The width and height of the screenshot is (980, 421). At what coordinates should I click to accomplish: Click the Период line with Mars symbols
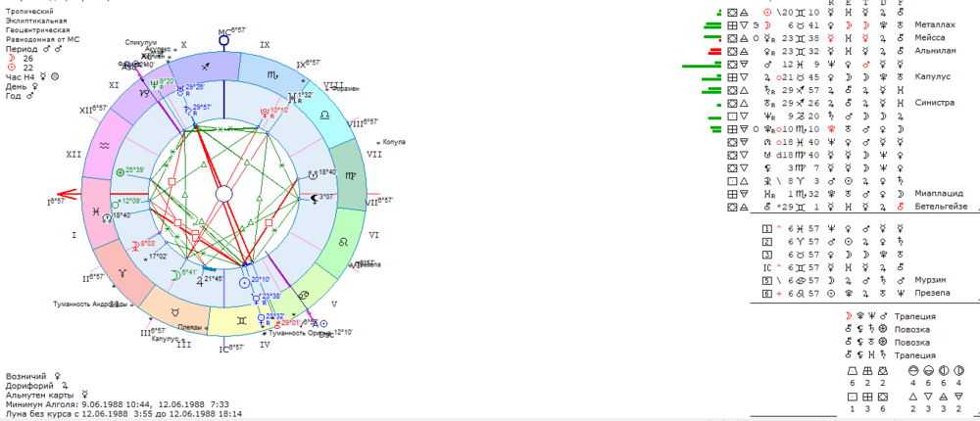tap(32, 49)
